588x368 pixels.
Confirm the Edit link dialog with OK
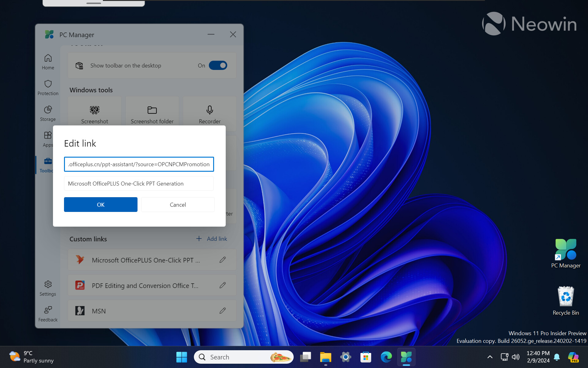[101, 205]
